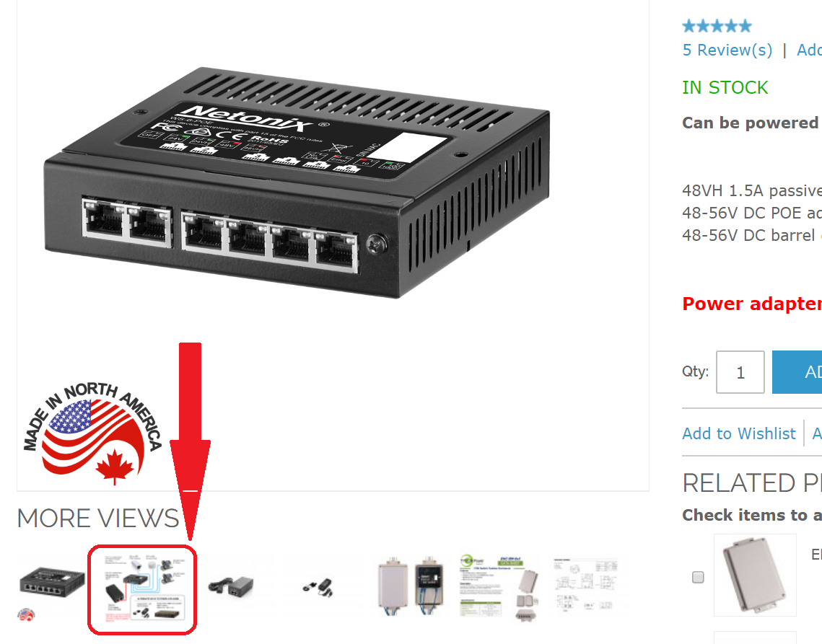Viewport: 822px width, 644px height.
Task: View the small black adapter thumbnail
Action: coord(318,588)
